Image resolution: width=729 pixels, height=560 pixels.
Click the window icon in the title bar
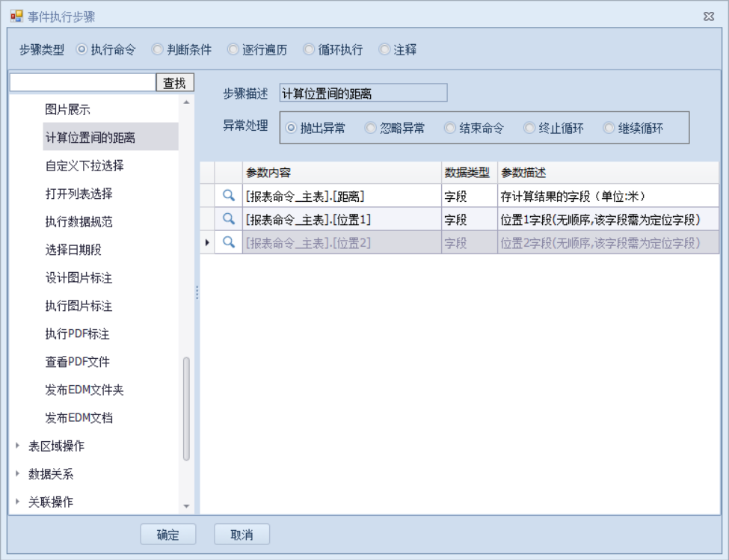16,16
